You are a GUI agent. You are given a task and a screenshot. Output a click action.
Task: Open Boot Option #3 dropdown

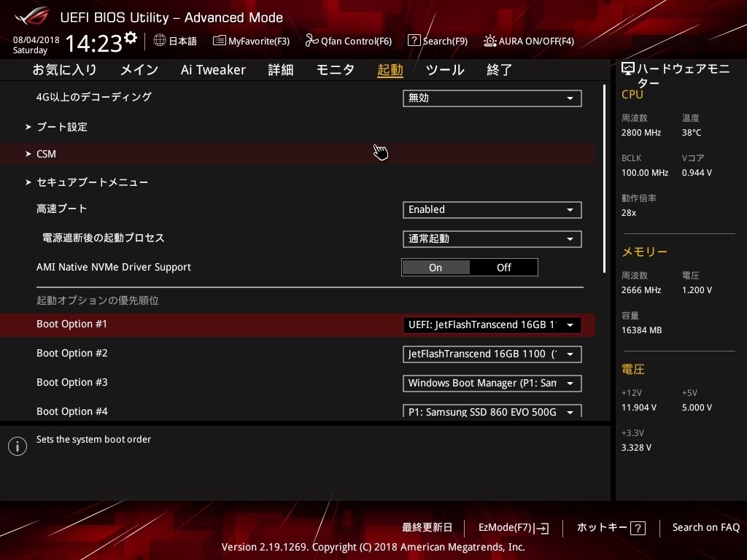[x=492, y=384]
